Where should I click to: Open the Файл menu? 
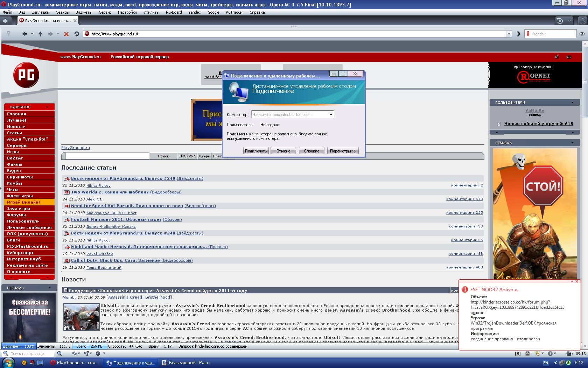7,12
